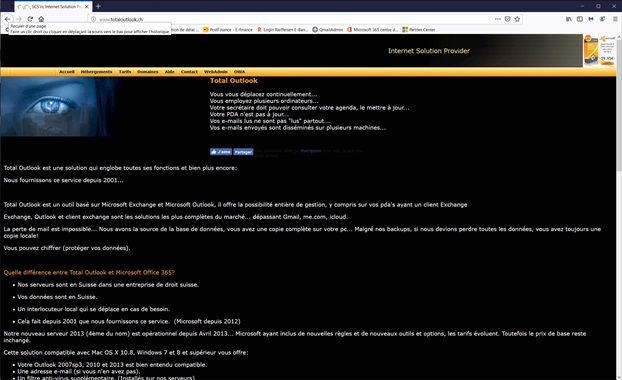Viewport: 622px width, 380px height.
Task: Open Partner Center bookmark
Action: pos(419,30)
